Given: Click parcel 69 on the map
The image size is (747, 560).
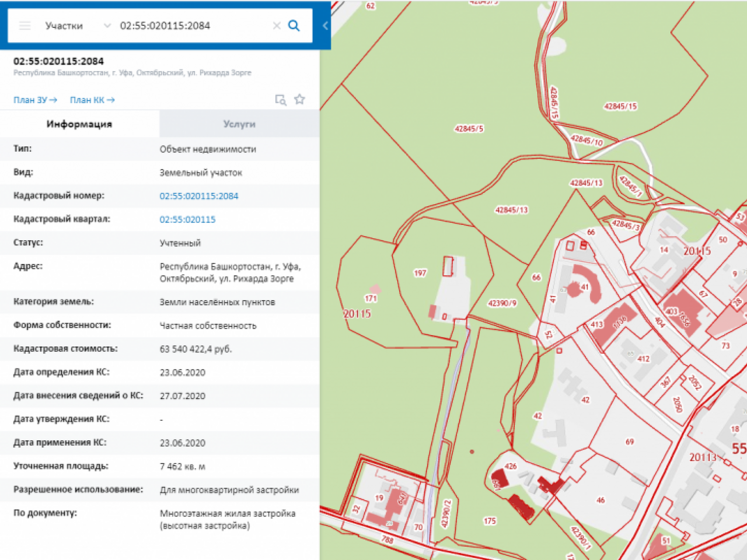Looking at the screenshot, I should (x=630, y=442).
